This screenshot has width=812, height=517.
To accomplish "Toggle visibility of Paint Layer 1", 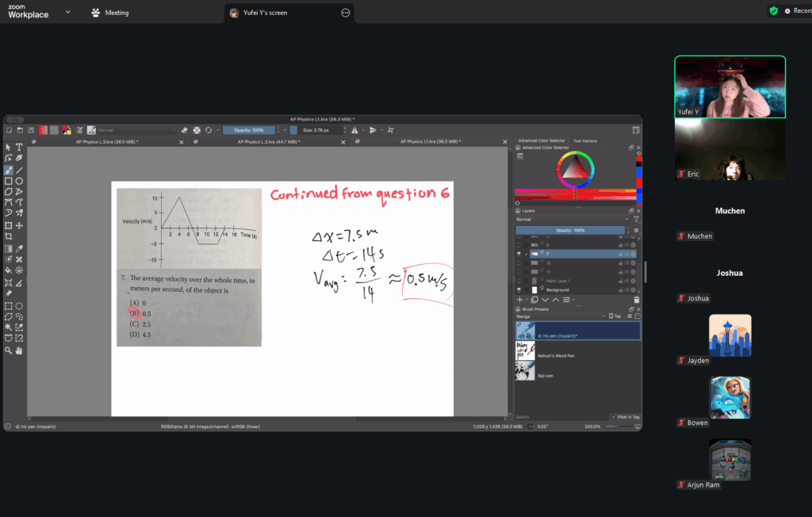I will click(519, 281).
